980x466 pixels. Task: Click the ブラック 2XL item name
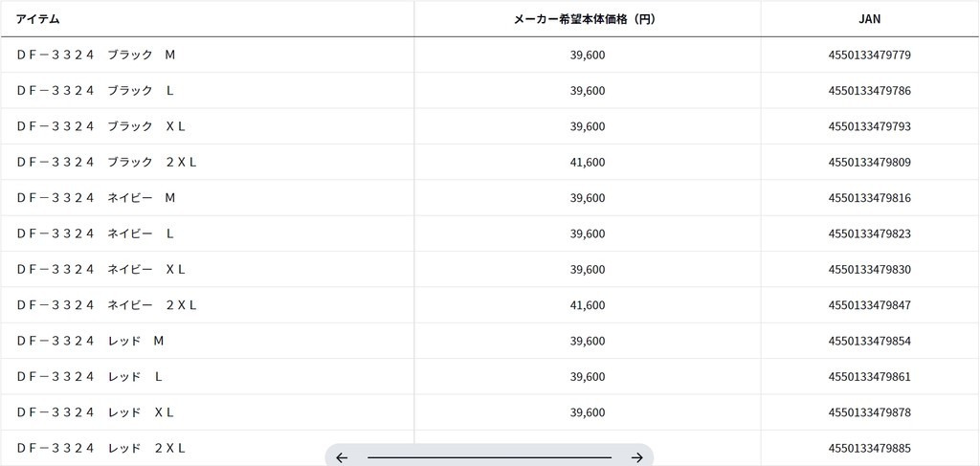pyautogui.click(x=106, y=162)
